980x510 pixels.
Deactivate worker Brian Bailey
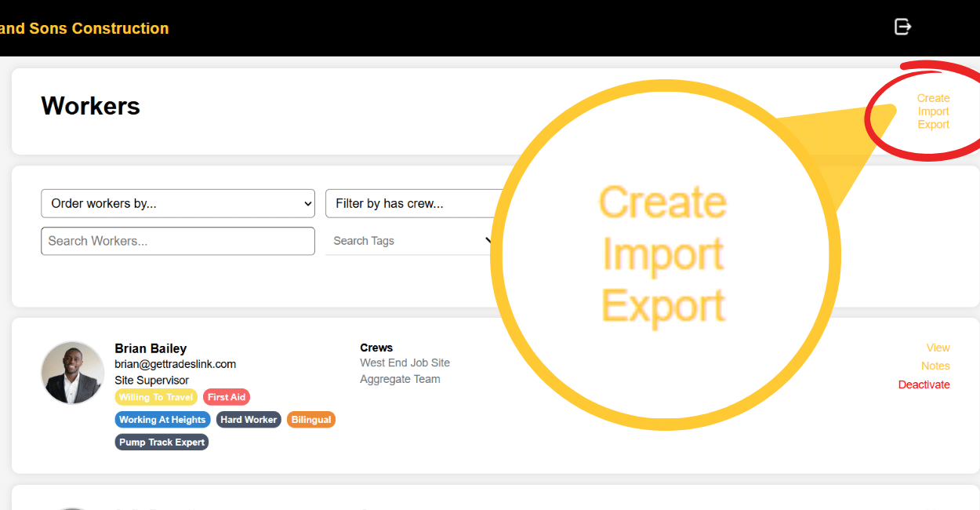[x=924, y=384]
